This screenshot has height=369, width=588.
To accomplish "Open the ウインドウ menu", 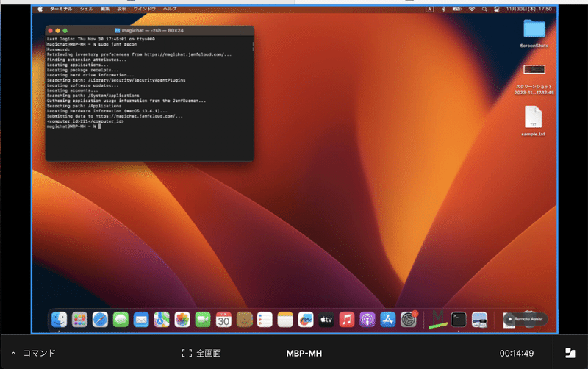I will coord(144,9).
